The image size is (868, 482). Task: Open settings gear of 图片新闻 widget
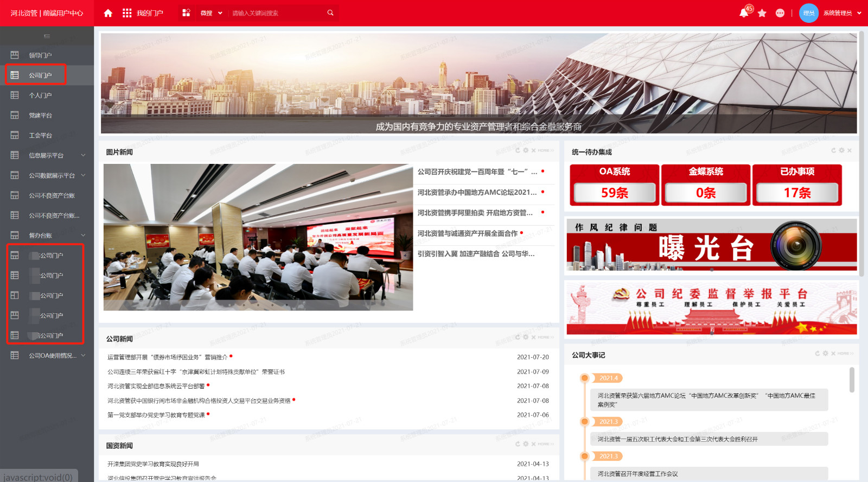pos(526,150)
